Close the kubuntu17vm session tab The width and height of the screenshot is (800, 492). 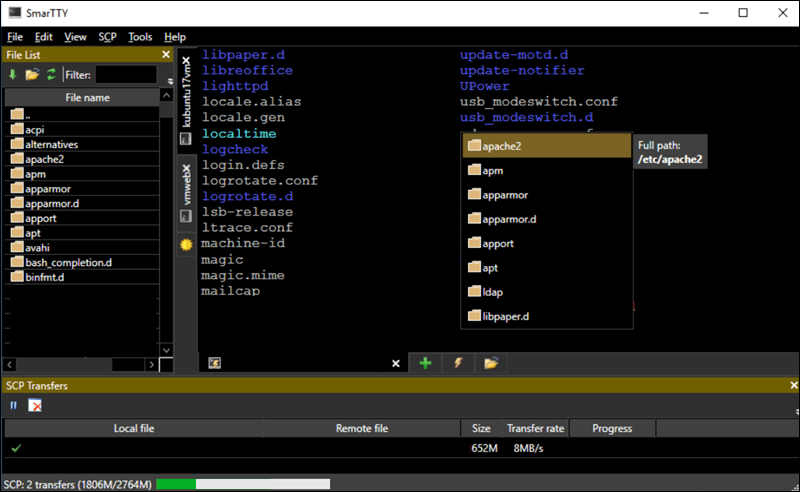[186, 61]
